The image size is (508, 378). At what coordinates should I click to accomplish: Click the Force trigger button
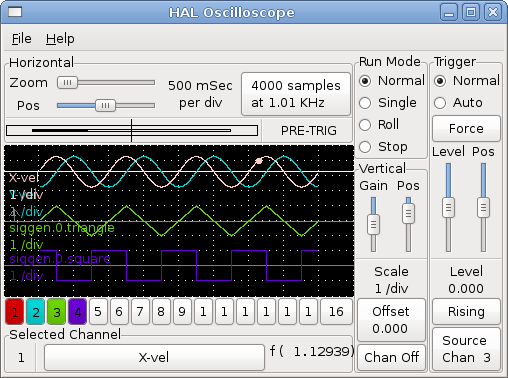tap(466, 129)
